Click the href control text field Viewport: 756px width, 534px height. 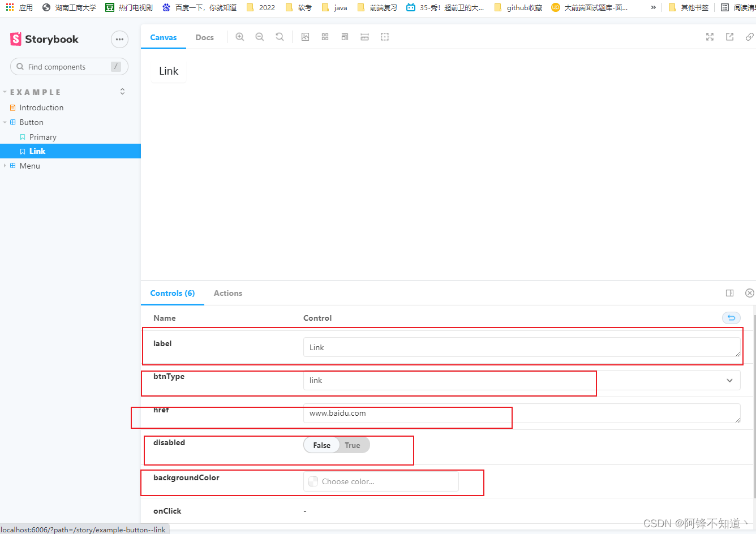(522, 413)
